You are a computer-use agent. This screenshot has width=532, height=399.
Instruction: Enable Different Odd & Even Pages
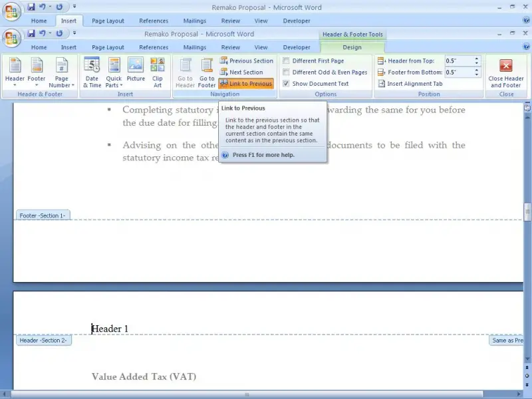pos(325,72)
